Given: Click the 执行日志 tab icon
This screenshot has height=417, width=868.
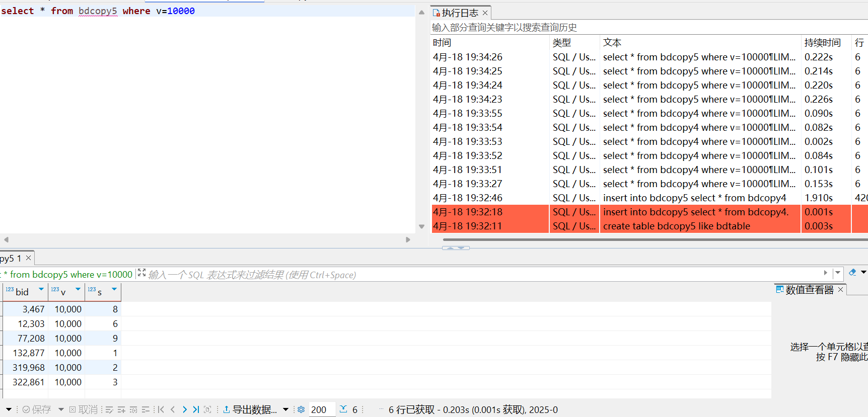Looking at the screenshot, I should click(436, 13).
